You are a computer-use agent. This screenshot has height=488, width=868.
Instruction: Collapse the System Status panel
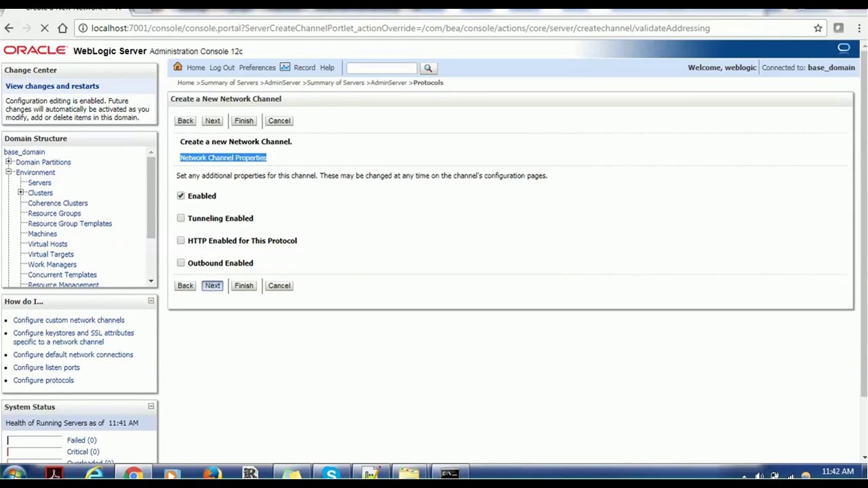point(151,407)
